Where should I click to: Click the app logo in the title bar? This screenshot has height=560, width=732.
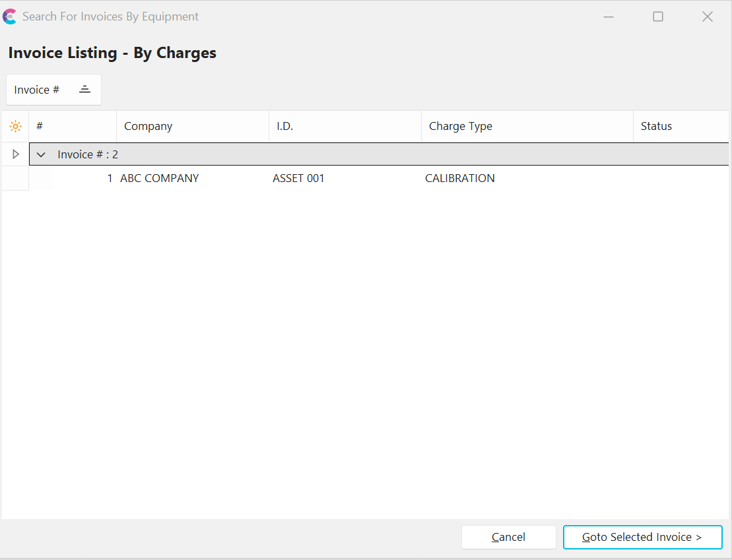click(x=10, y=16)
